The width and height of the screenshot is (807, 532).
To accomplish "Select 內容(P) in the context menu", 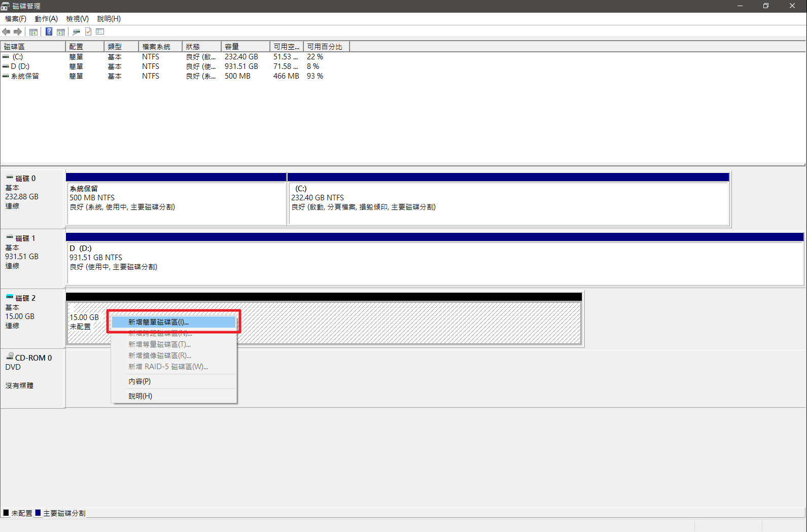I will pos(139,381).
